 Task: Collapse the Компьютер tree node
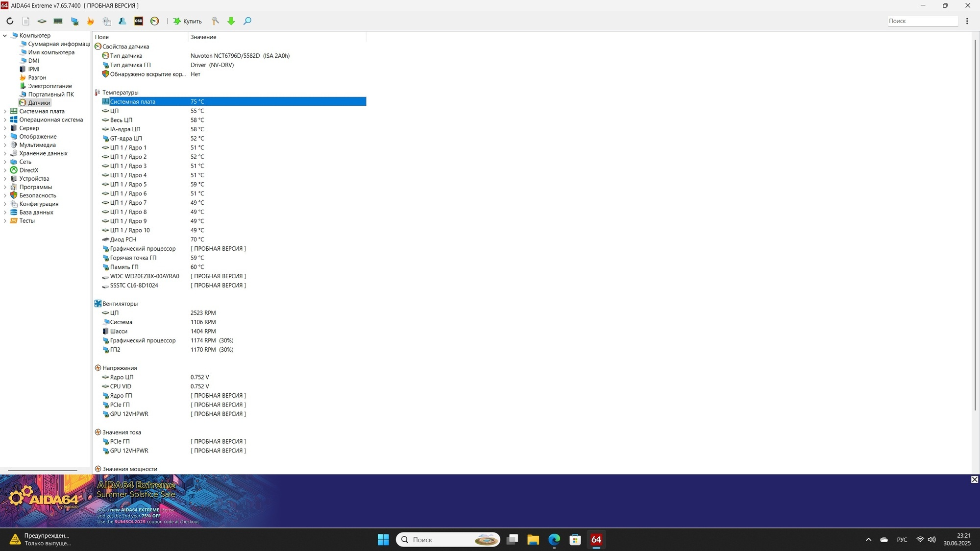click(x=5, y=36)
